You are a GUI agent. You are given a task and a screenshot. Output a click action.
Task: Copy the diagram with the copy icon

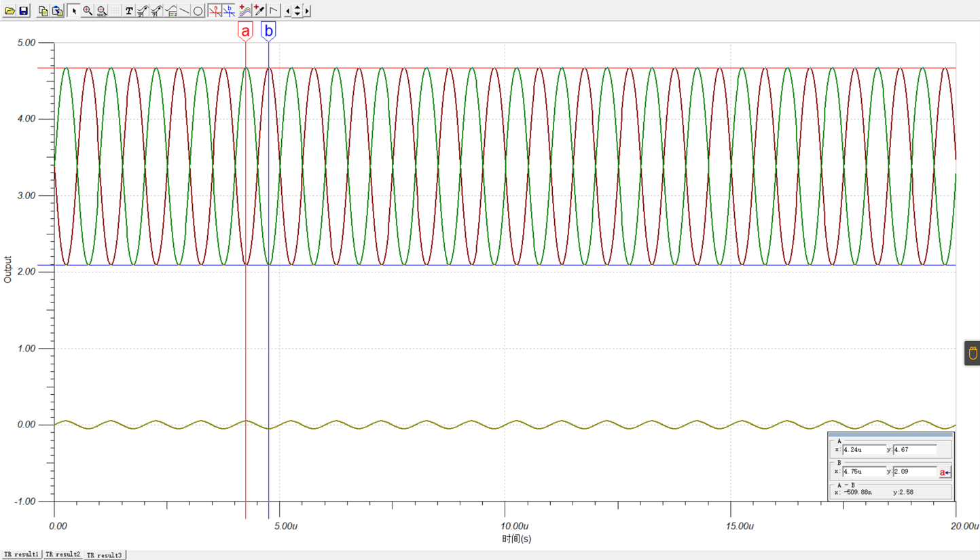43,11
